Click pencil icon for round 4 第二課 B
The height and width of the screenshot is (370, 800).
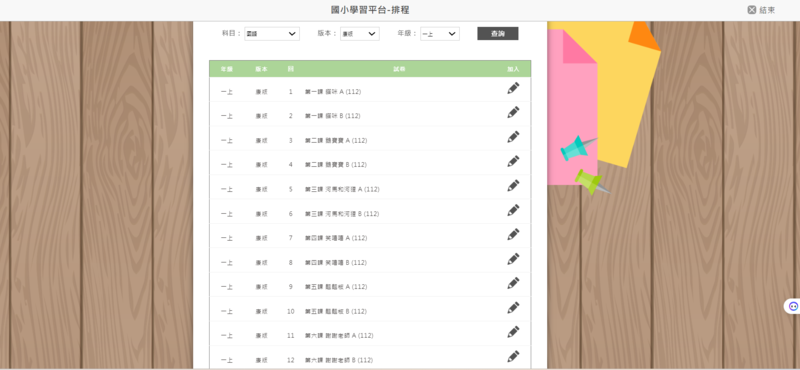tap(513, 161)
